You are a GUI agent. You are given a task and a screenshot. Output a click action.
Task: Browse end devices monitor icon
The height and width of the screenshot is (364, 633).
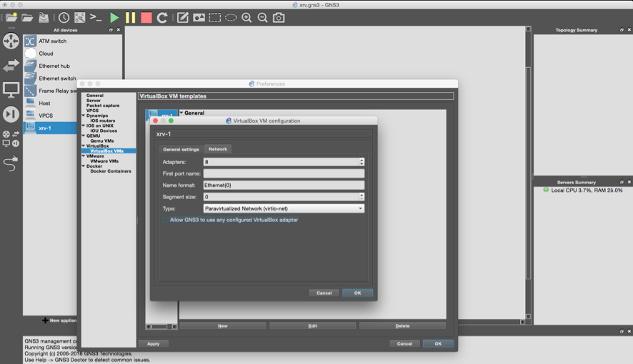pos(11,89)
